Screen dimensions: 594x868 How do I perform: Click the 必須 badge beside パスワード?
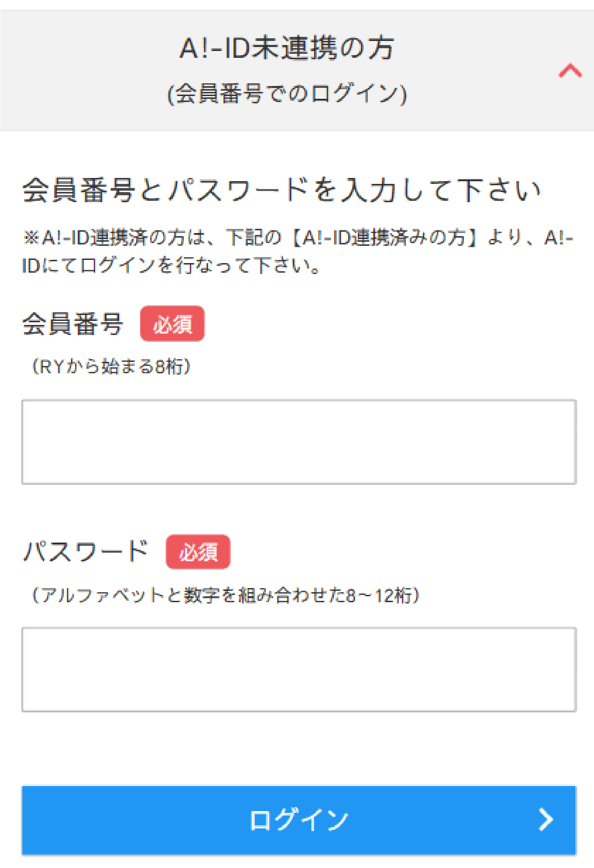point(198,552)
